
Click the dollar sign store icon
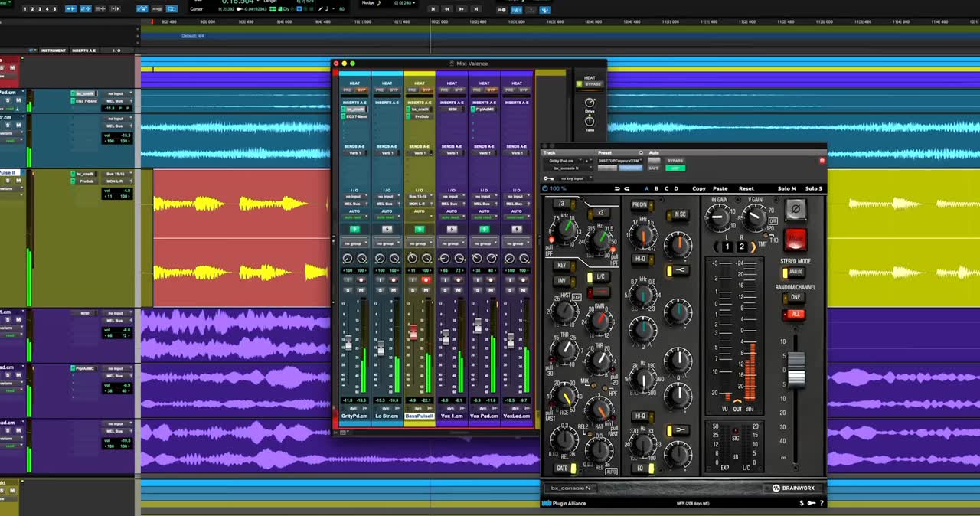[x=802, y=503]
